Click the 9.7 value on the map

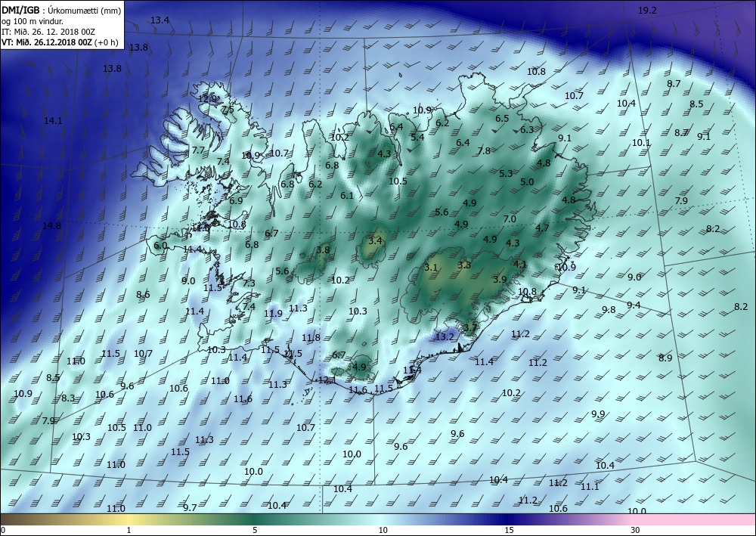tap(190, 507)
